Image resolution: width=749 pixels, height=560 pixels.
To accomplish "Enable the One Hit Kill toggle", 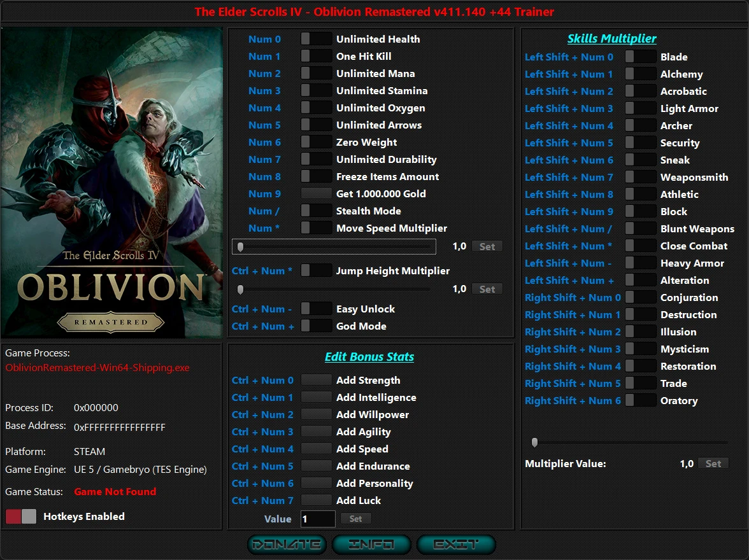I will tap(316, 56).
